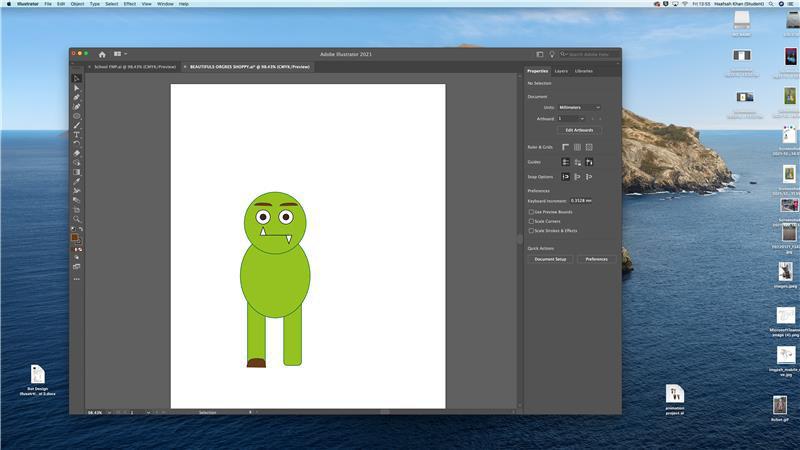Image resolution: width=800 pixels, height=450 pixels.
Task: Select the Zoom magnifier tool
Action: click(77, 219)
